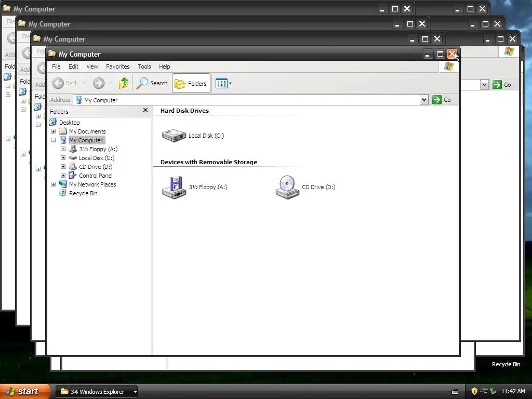Click the security shield tray icon
Image resolution: width=532 pixels, height=399 pixels.
click(474, 391)
